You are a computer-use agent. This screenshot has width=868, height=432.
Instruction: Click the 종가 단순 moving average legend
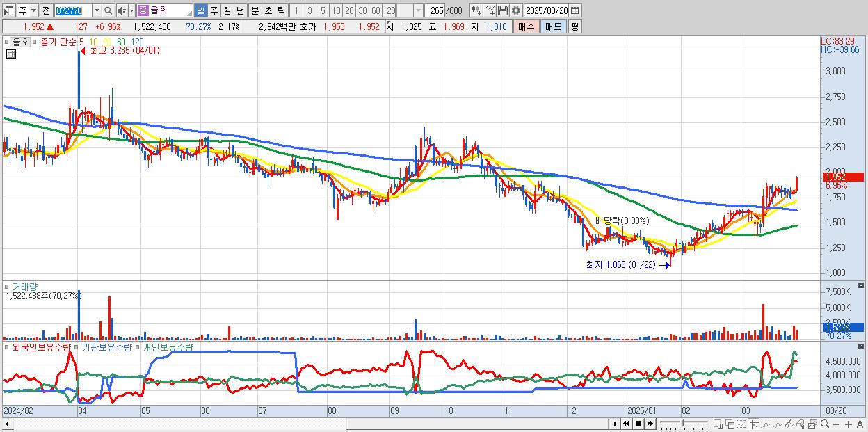pos(59,42)
